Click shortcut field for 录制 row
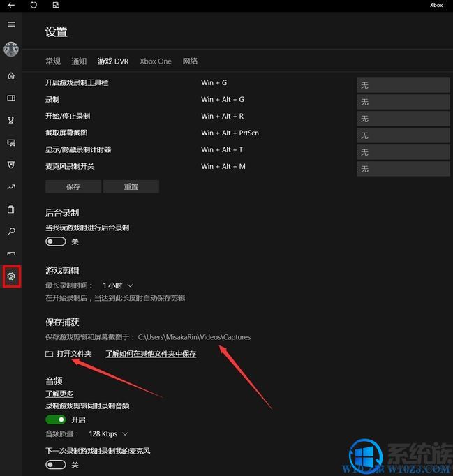This screenshot has height=476, width=453. click(403, 102)
